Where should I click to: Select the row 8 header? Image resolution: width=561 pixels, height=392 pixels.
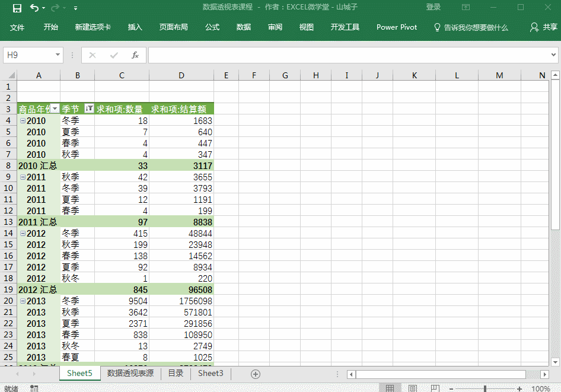tap(8, 165)
